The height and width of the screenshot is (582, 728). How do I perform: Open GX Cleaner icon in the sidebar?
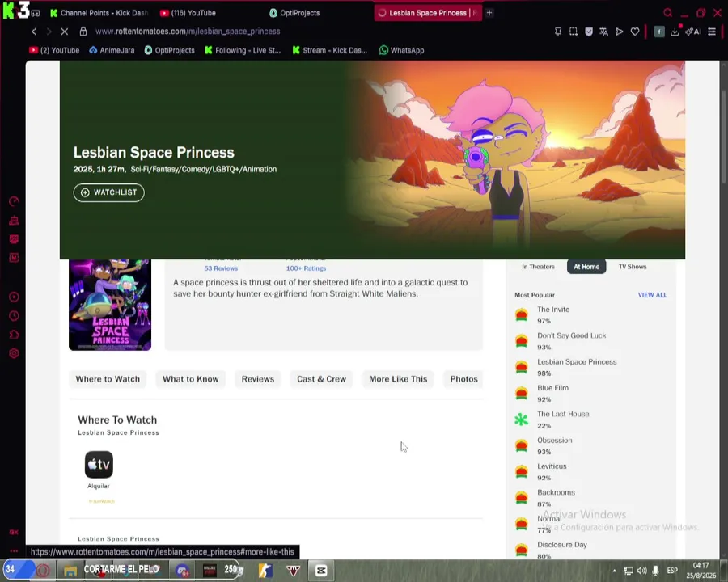[x=14, y=221]
